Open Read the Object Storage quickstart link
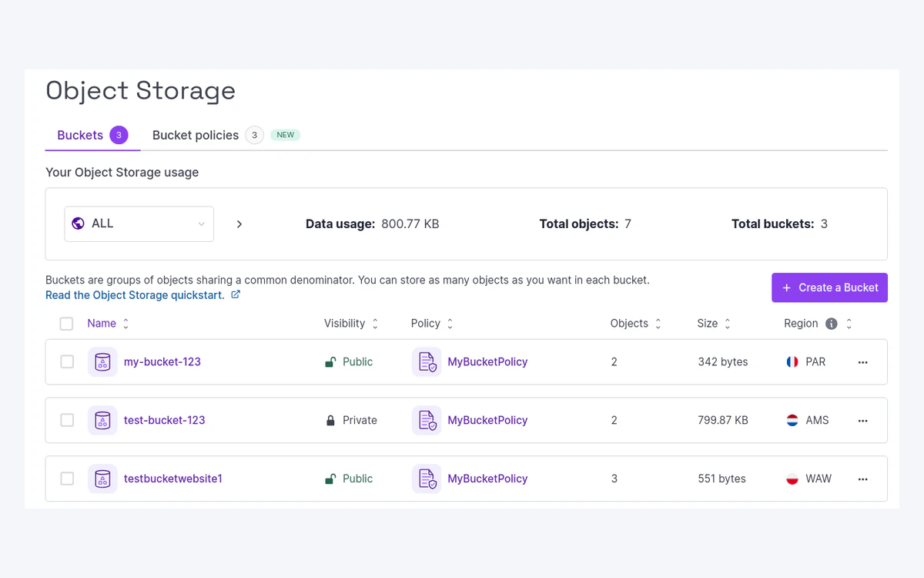 pos(136,295)
